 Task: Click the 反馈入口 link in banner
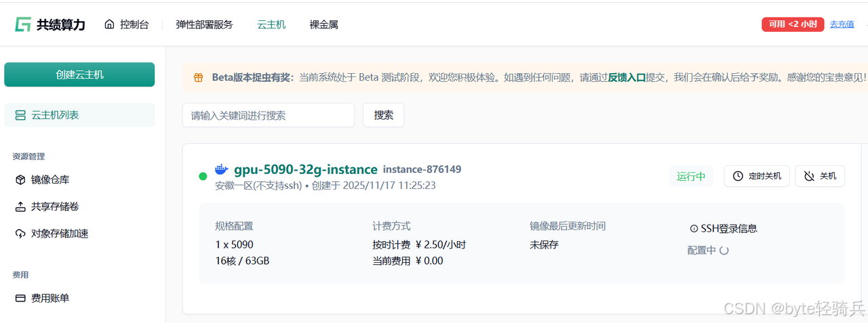click(x=627, y=77)
